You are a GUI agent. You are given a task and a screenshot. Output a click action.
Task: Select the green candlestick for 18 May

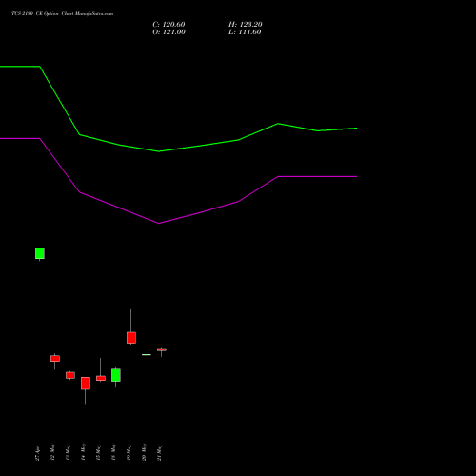point(116,375)
